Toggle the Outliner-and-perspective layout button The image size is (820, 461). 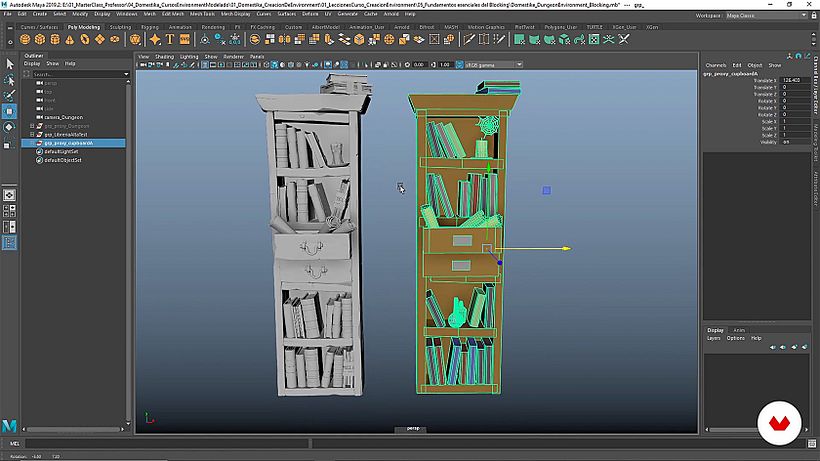pyautogui.click(x=9, y=242)
